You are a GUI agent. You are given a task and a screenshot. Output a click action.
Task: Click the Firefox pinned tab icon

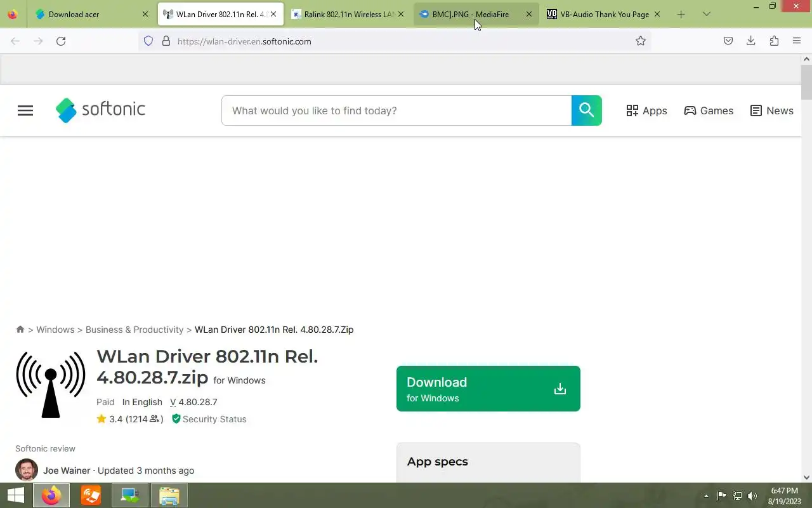[13, 14]
